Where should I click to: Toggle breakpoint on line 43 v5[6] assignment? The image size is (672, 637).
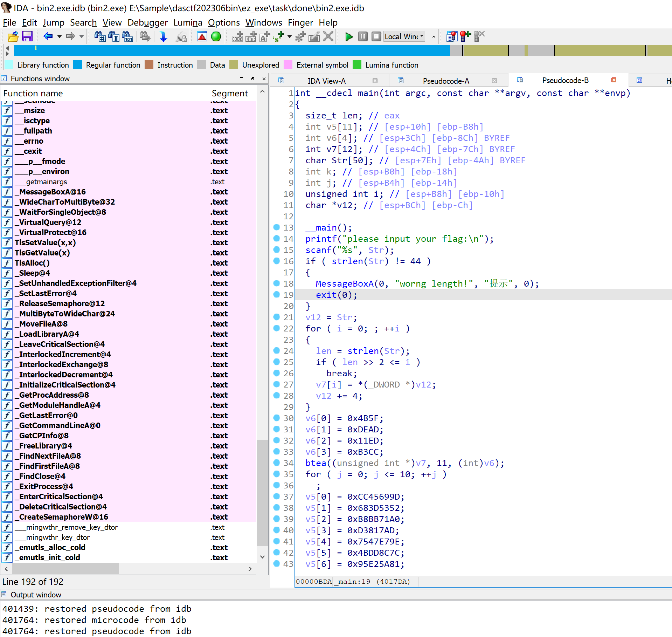click(277, 563)
